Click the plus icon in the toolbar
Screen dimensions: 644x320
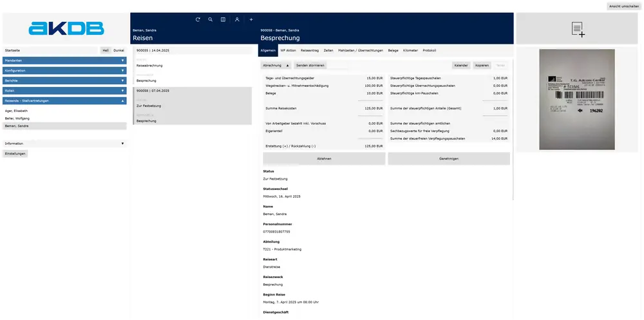click(x=251, y=19)
